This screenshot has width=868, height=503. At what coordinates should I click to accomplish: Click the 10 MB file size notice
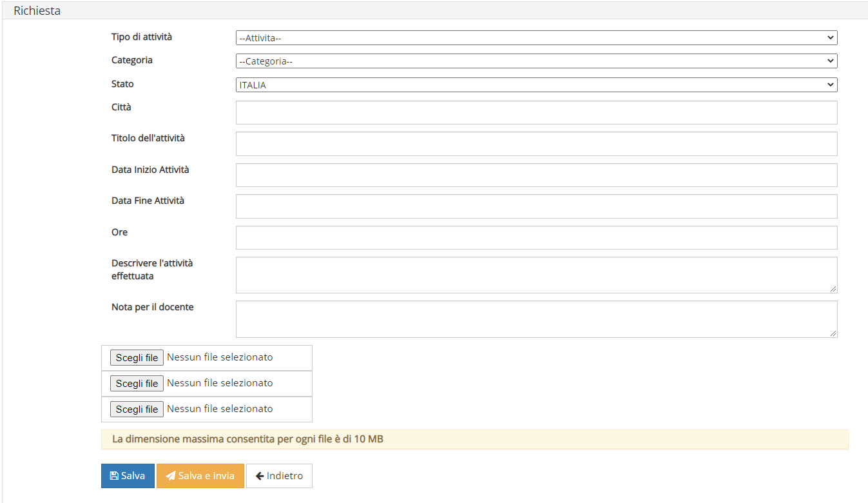click(248, 439)
